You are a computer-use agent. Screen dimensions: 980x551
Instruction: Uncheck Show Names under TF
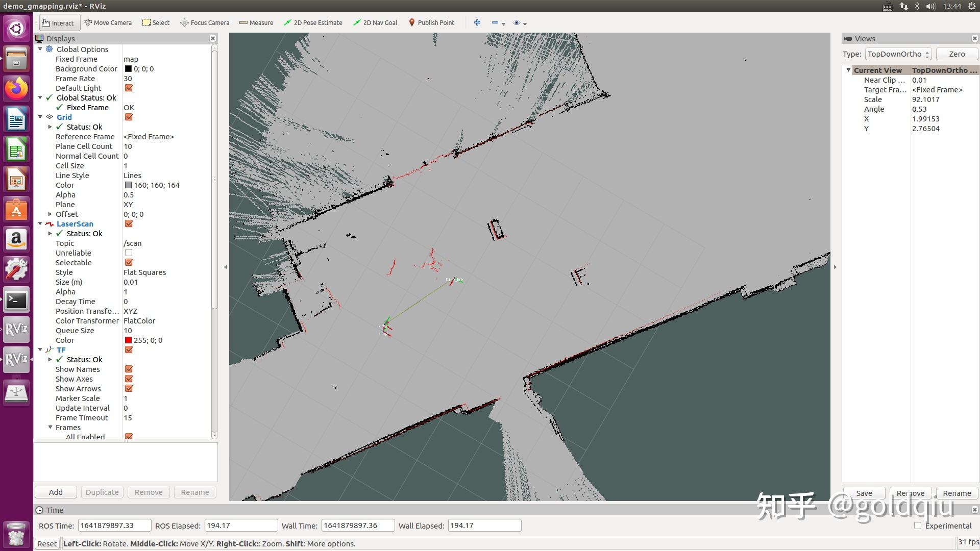click(x=129, y=369)
